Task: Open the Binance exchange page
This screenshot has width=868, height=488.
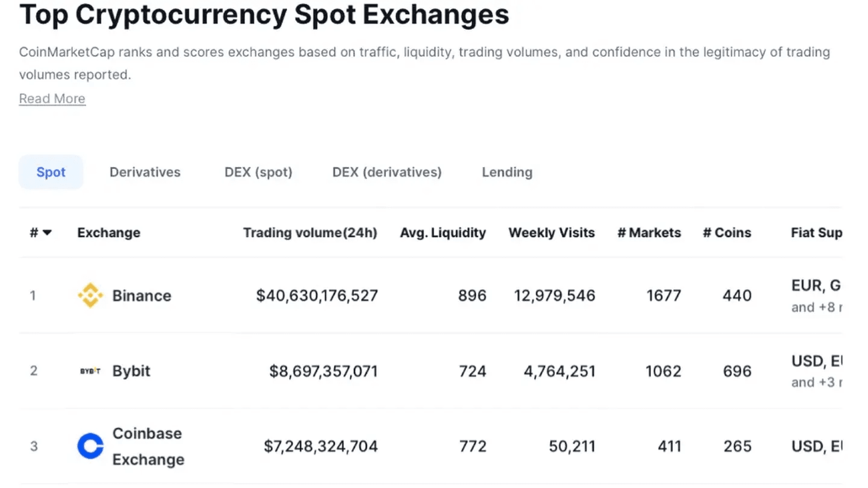Action: [x=142, y=295]
